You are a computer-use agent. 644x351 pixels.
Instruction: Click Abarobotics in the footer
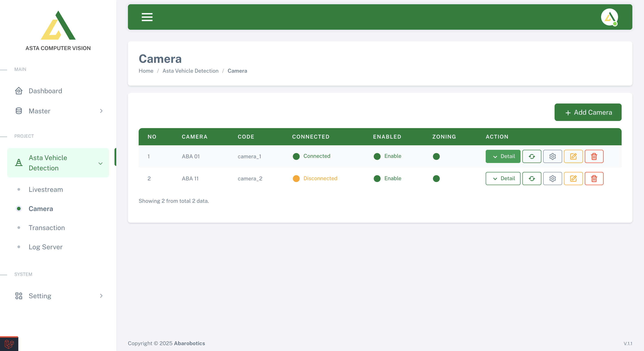coord(189,343)
